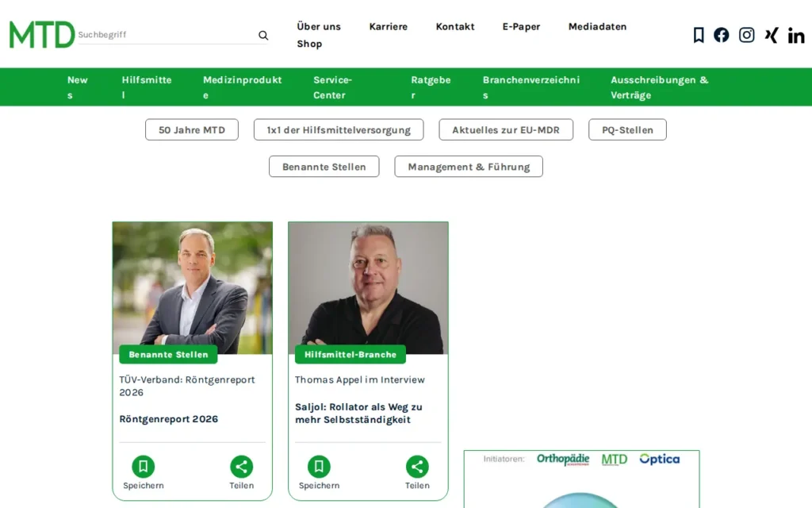Open the bookmarks icon in header
This screenshot has width=812, height=508.
699,35
